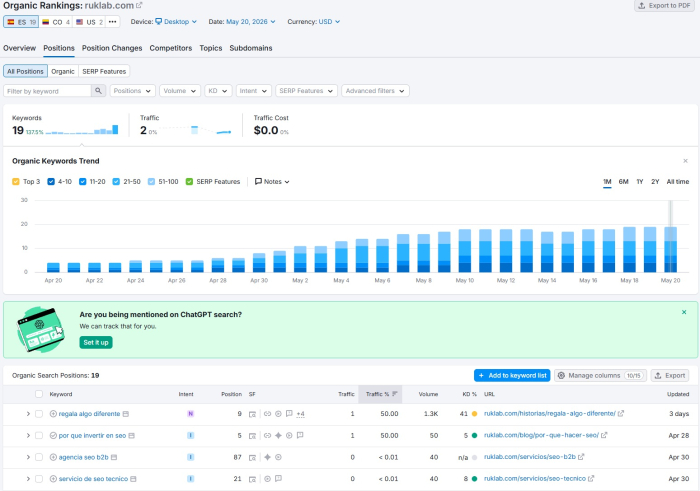Click the checkmark icon beside por que invertir en seo
700x491 pixels.
coord(53,435)
